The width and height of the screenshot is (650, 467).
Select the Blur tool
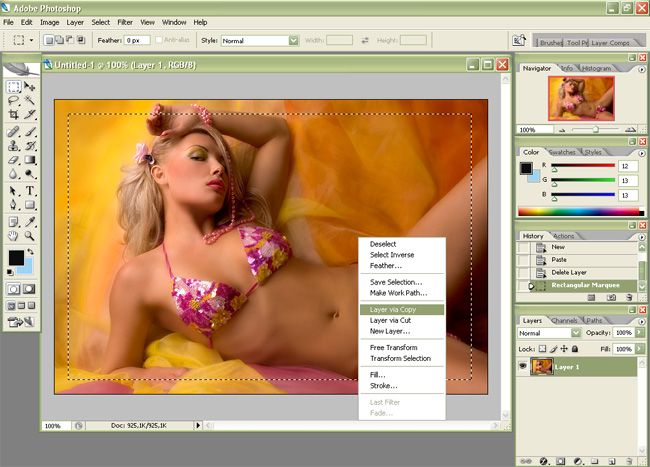pos(14,174)
